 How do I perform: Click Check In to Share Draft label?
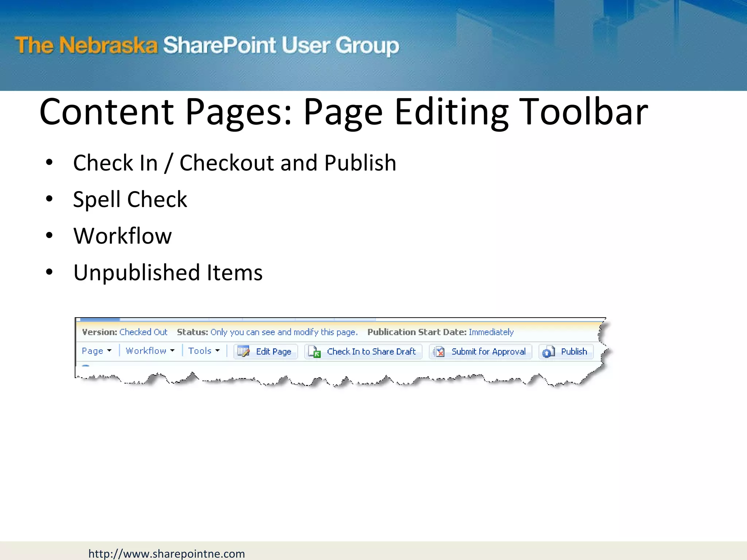(371, 351)
